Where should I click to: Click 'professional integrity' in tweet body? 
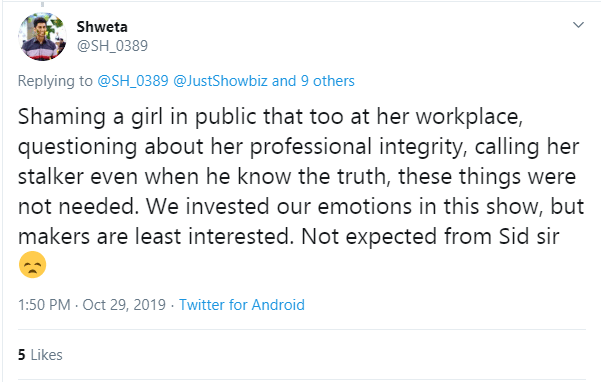pos(358,146)
